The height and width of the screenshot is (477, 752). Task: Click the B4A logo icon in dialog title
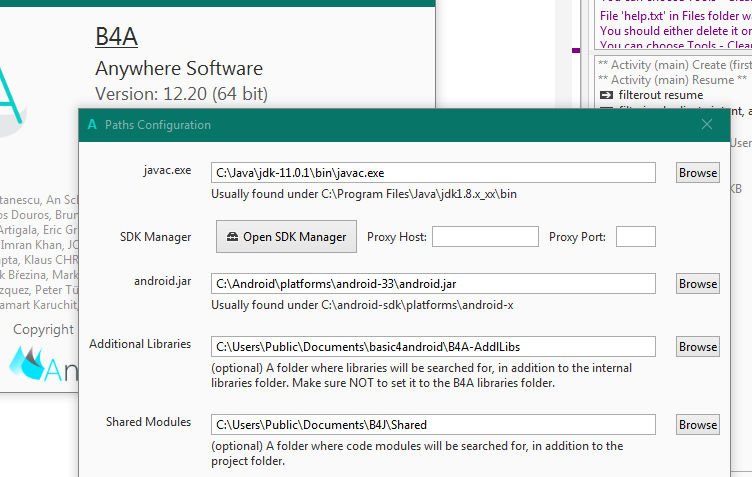[x=92, y=125]
